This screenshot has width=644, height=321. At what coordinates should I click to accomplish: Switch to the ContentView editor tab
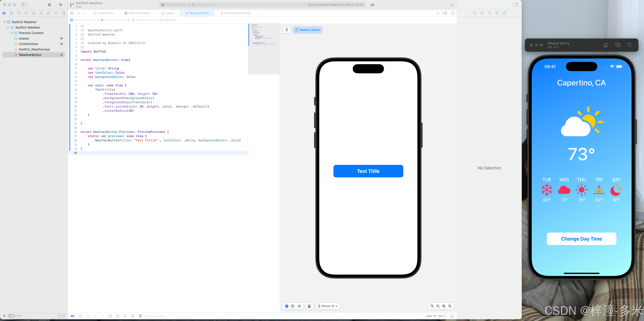click(105, 13)
